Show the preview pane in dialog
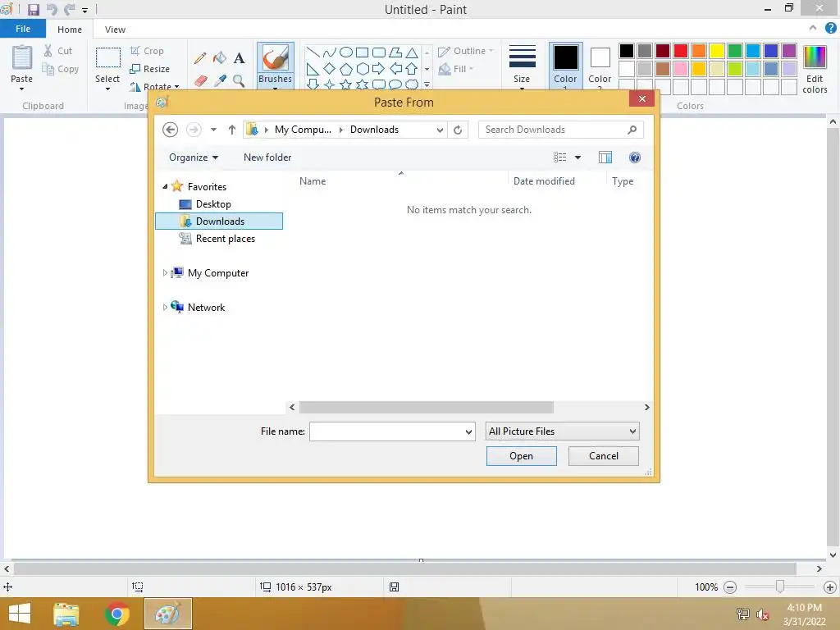 [x=605, y=157]
